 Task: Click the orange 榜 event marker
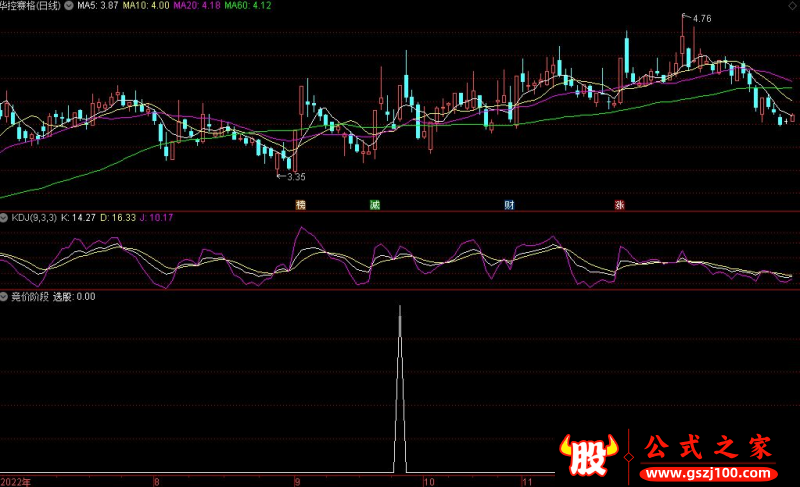pos(301,205)
